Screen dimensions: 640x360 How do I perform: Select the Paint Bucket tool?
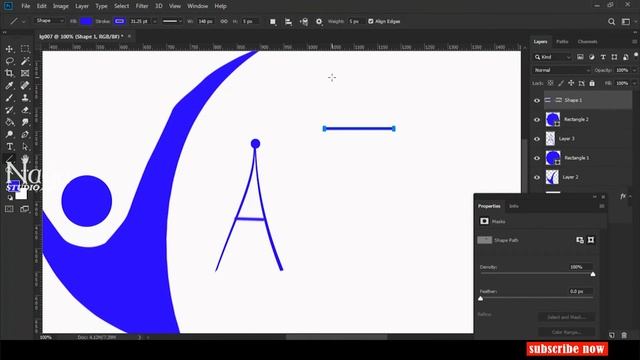(x=9, y=122)
